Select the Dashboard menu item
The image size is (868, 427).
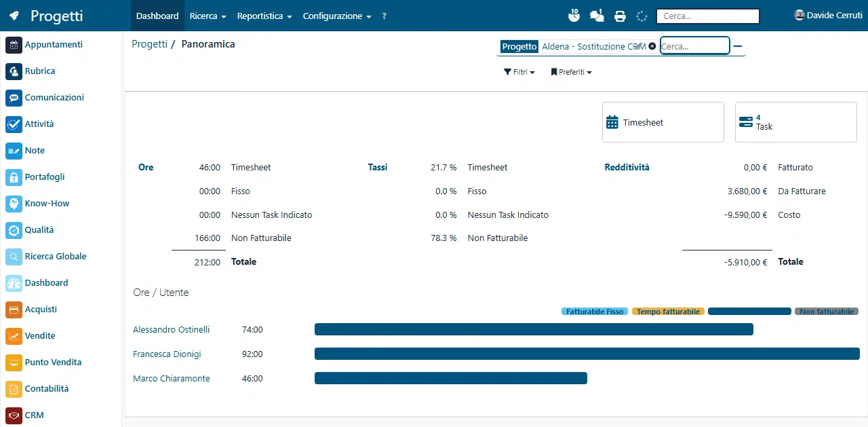(x=157, y=16)
